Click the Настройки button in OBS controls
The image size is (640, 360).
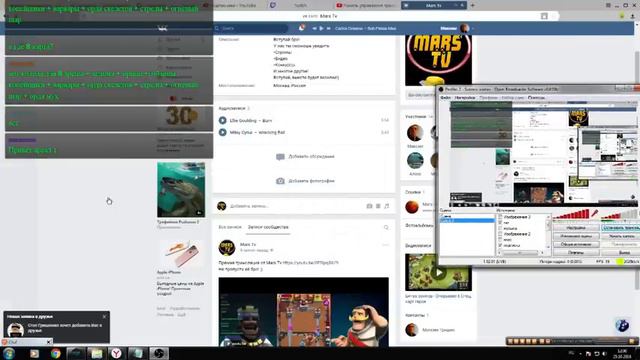pos(576,228)
